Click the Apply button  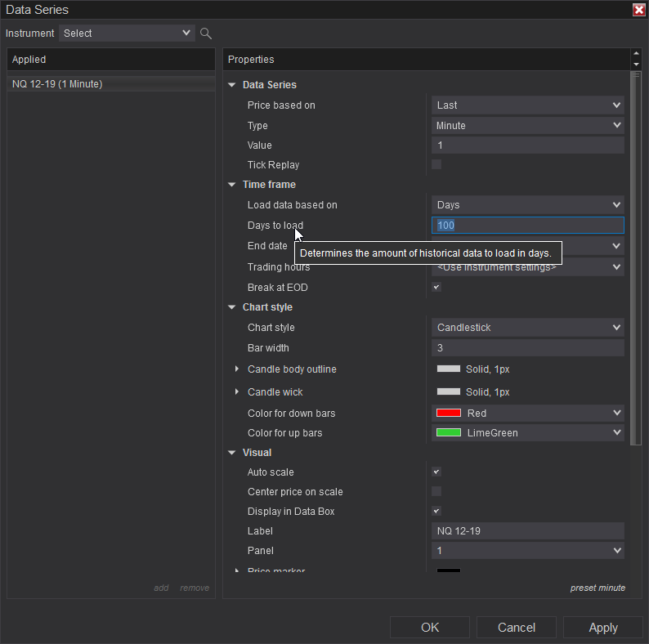coord(603,628)
